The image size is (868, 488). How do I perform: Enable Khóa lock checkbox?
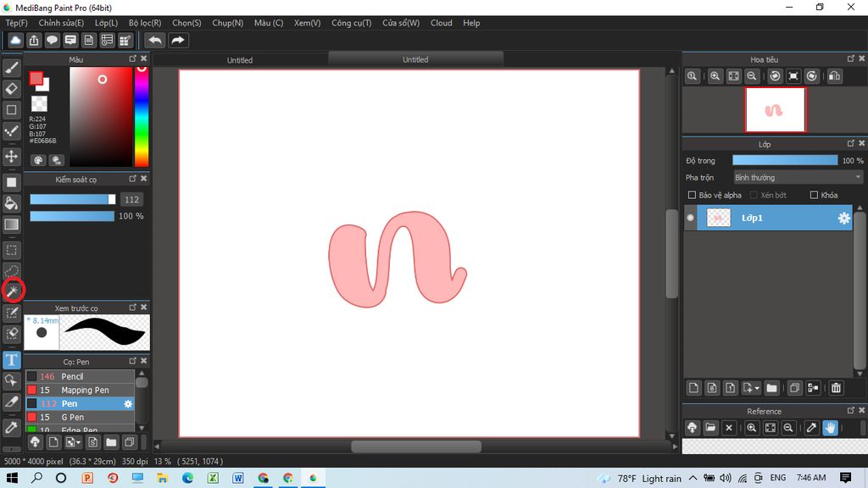click(814, 195)
